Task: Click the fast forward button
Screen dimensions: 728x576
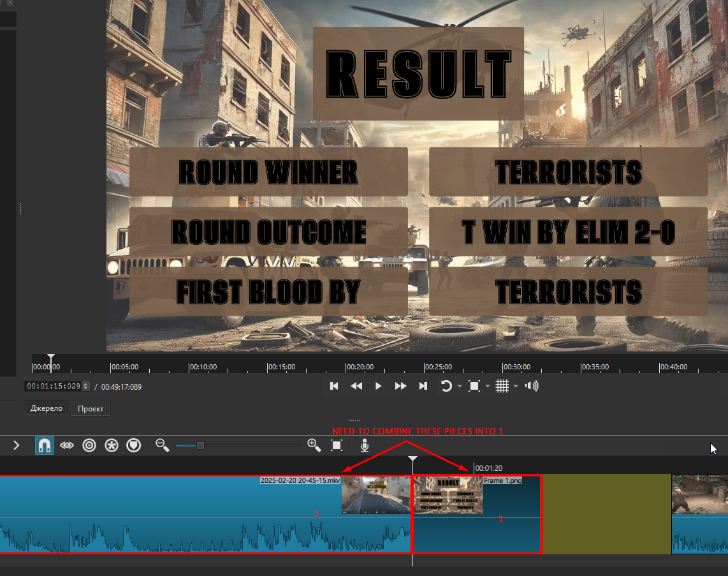Action: (400, 386)
